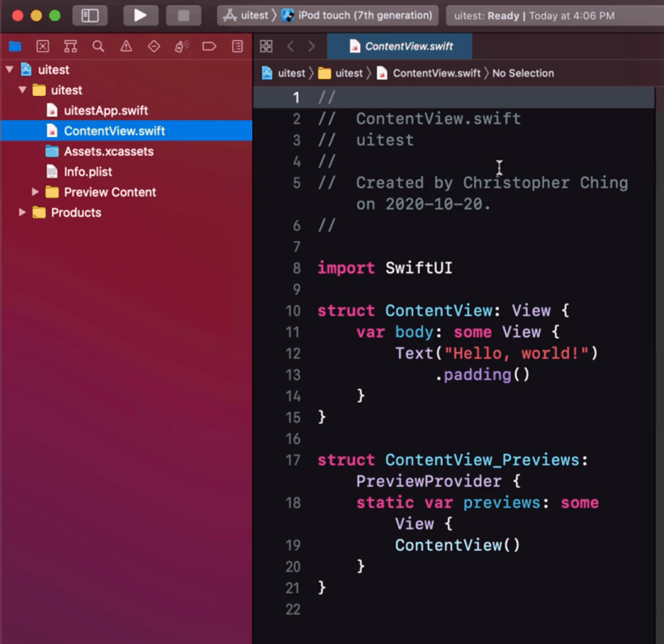Open the Symbol navigator
Image resolution: width=664 pixels, height=644 pixels.
pos(70,46)
